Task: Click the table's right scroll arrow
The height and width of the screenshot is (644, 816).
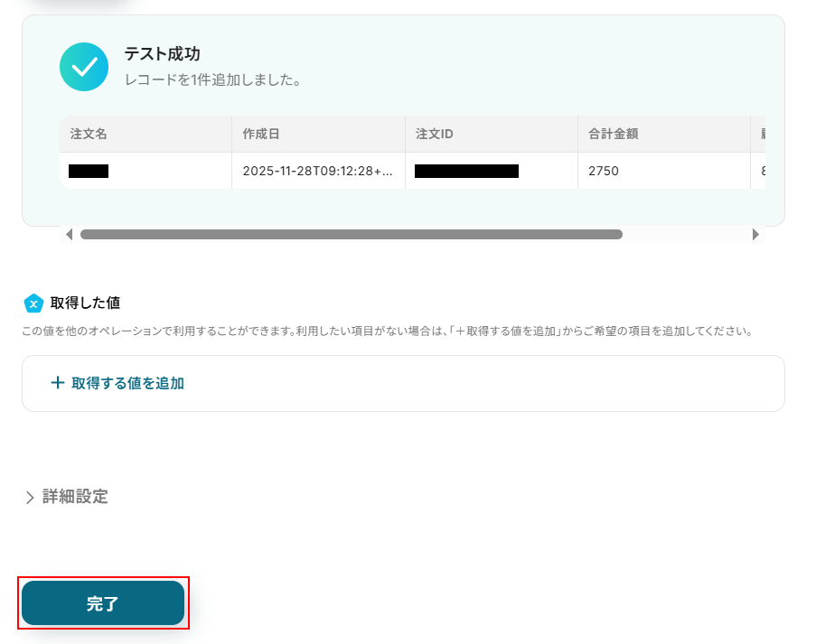Action: tap(756, 235)
